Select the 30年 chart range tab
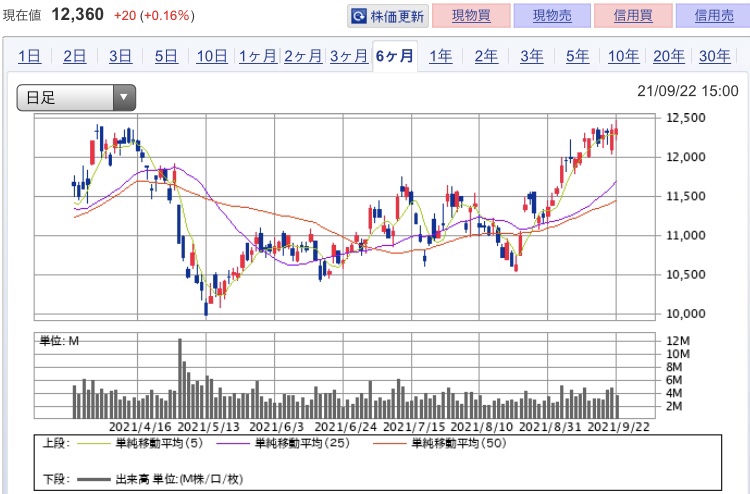Screen dimensions: 750x494 point(715,56)
